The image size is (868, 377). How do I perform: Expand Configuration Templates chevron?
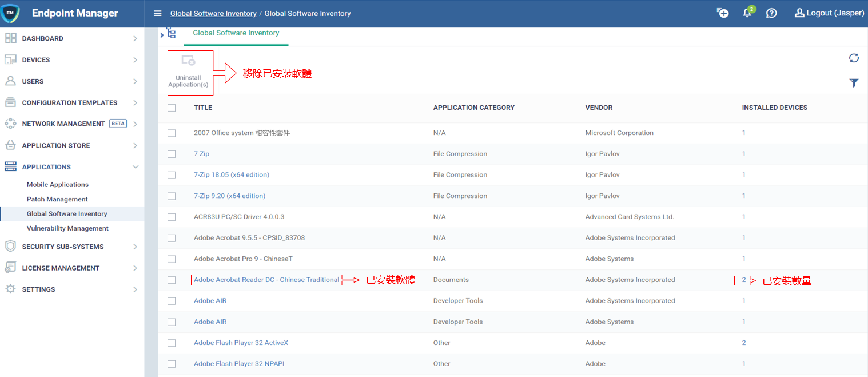tap(135, 102)
